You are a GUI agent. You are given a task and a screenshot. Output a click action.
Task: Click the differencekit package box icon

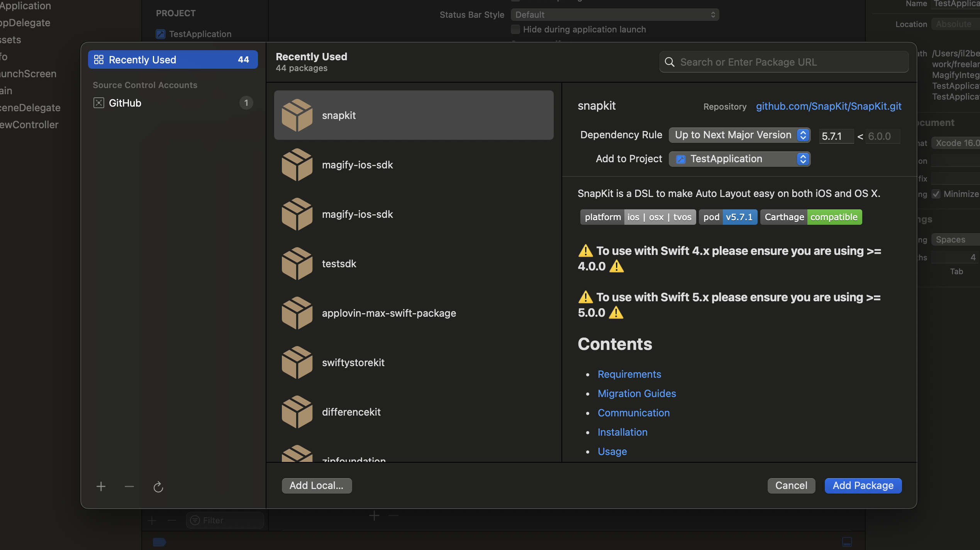coord(297,412)
